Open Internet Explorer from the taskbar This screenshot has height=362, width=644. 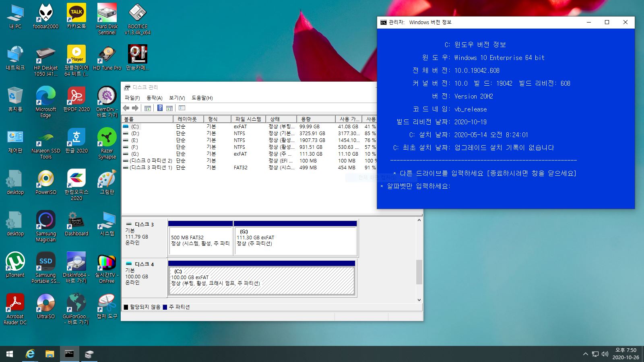[30, 354]
